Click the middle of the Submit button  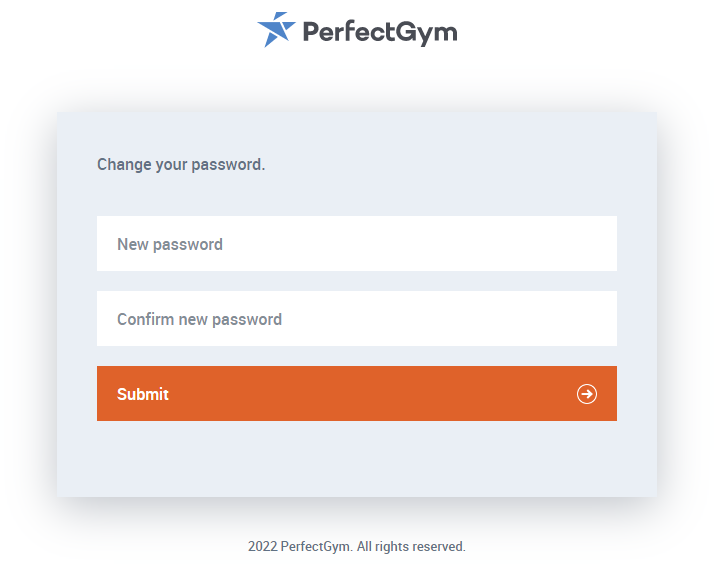(x=357, y=394)
